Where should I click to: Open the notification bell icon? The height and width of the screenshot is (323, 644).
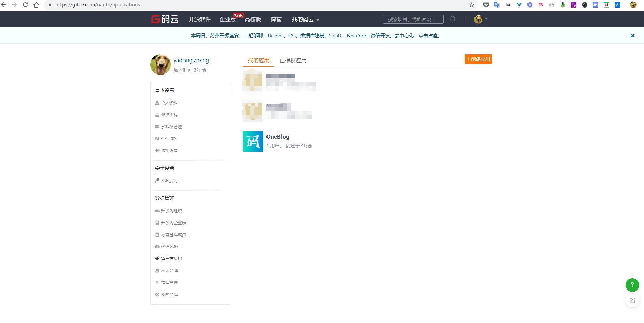(x=452, y=19)
